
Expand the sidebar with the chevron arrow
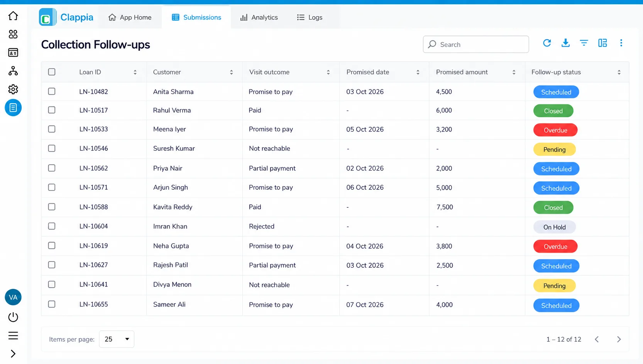click(x=13, y=354)
